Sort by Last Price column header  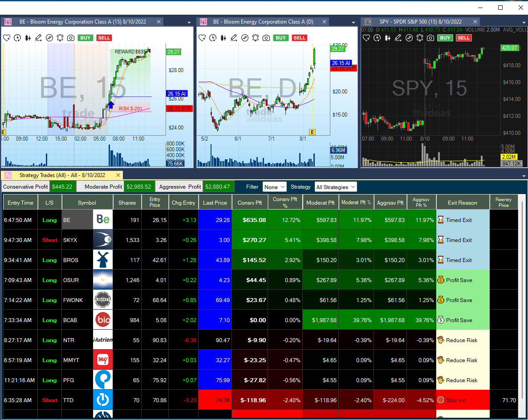point(215,202)
